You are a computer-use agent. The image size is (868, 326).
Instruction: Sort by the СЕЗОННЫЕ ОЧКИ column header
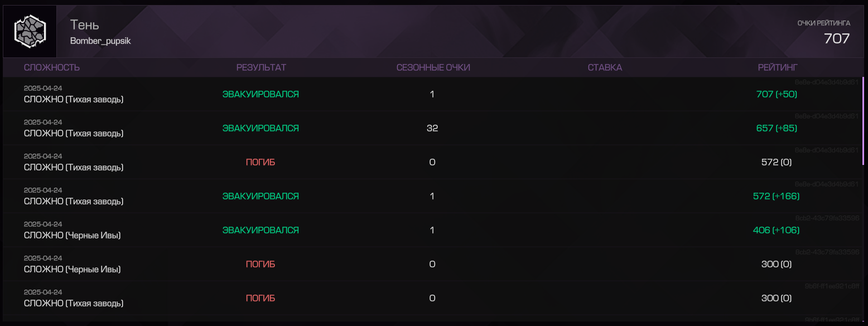433,67
